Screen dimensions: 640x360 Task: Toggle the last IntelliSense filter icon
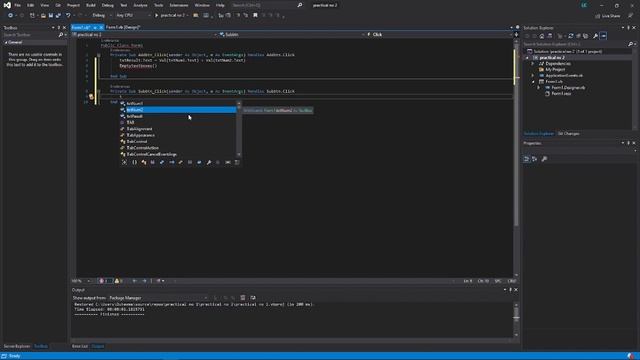click(237, 162)
